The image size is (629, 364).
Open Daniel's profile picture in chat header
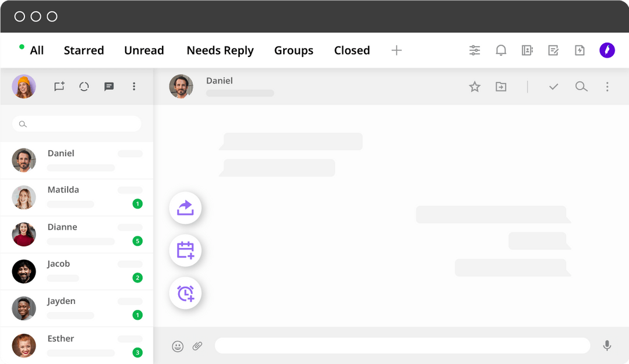point(181,86)
